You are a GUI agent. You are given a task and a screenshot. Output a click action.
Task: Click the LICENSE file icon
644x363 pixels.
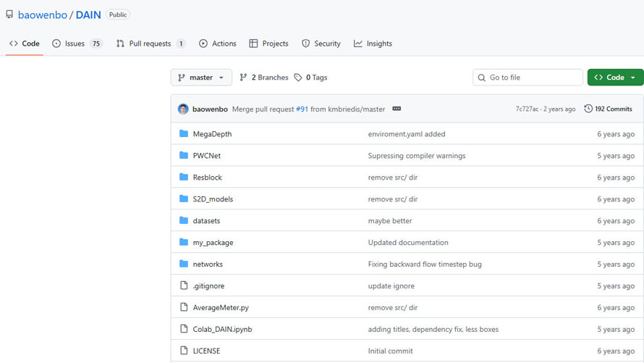pyautogui.click(x=184, y=351)
